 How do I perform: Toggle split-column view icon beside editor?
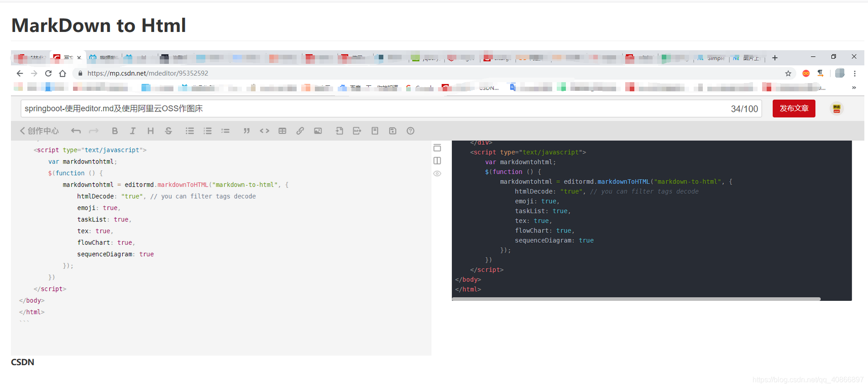(x=437, y=161)
